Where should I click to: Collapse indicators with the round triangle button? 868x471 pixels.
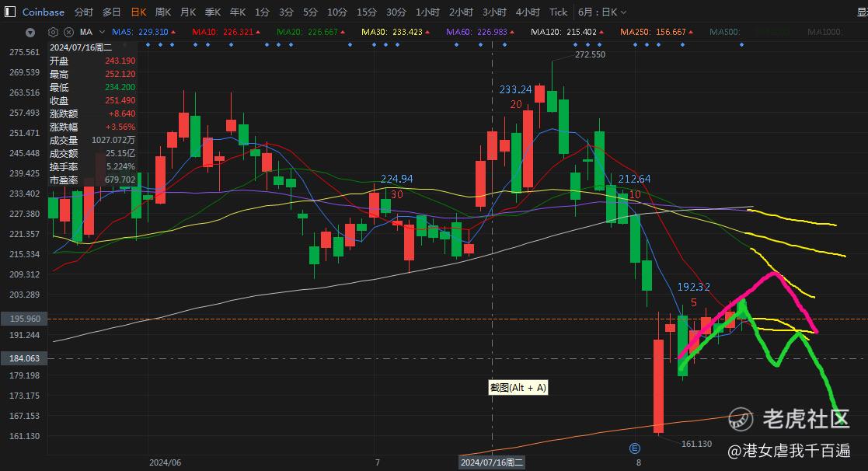30,33
